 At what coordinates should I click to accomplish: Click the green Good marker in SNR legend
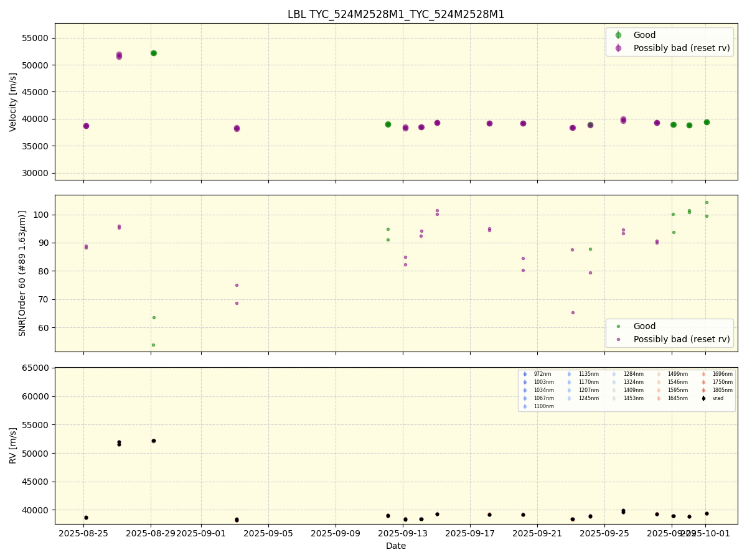[618, 327]
